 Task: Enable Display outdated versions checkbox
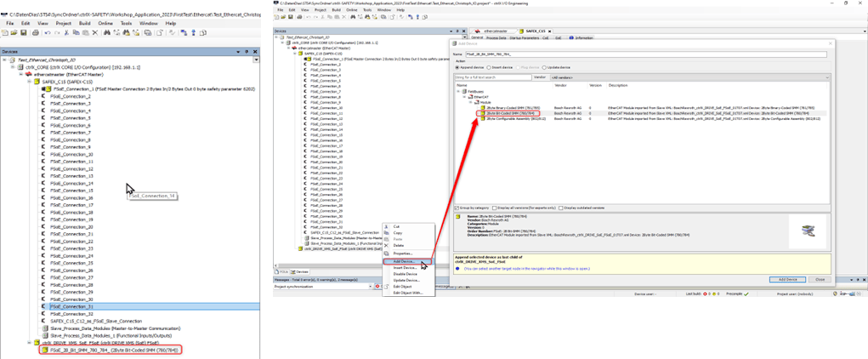561,208
